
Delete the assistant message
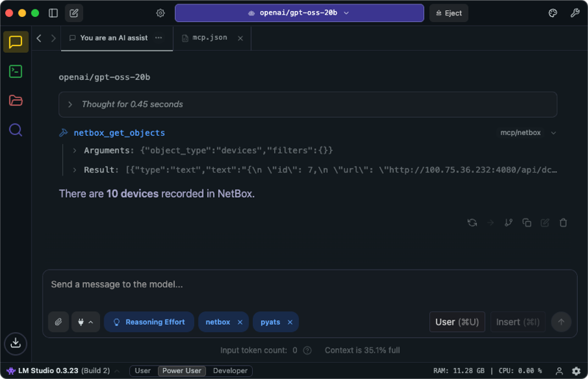[x=563, y=223]
